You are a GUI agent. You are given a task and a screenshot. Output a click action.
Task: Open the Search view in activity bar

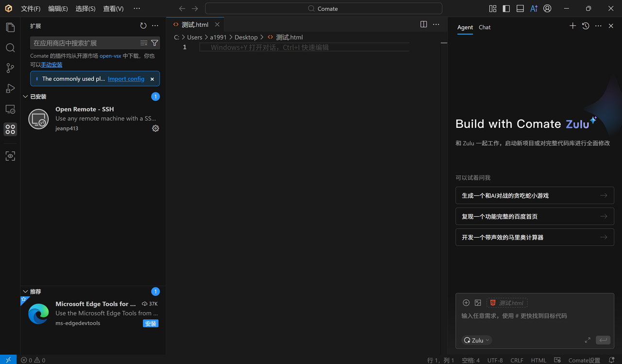pyautogui.click(x=10, y=48)
